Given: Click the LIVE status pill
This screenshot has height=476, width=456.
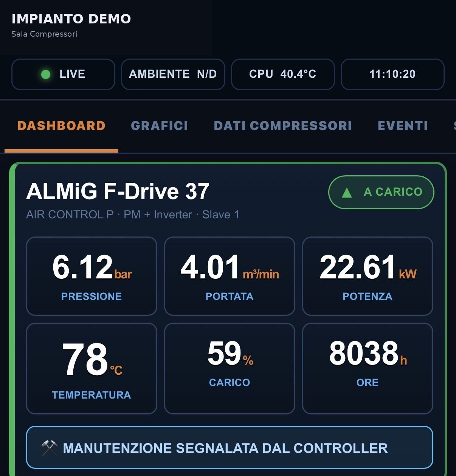Looking at the screenshot, I should [63, 74].
